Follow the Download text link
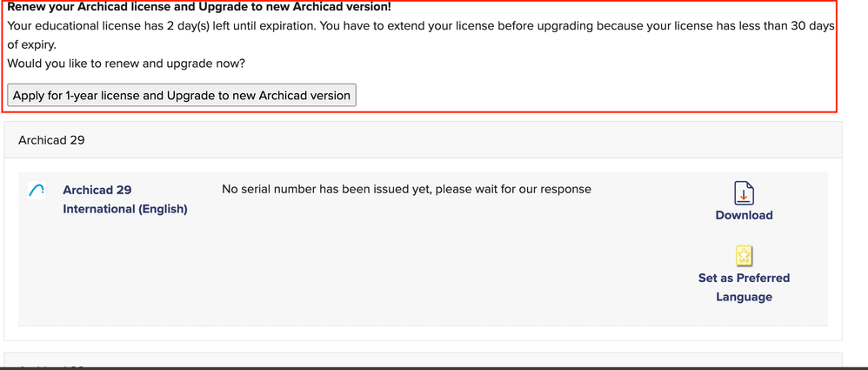The image size is (868, 370). 744,215
